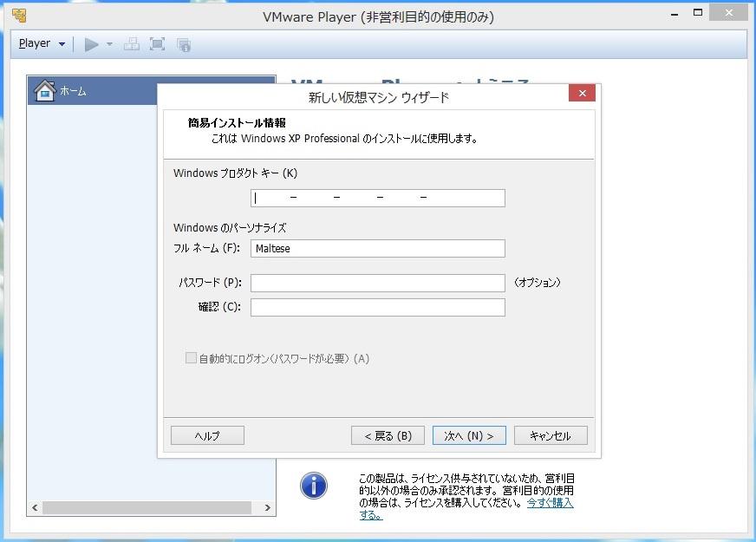Click the キャンセル button in wizard
Image resolution: width=756 pixels, height=542 pixels.
pyautogui.click(x=551, y=435)
